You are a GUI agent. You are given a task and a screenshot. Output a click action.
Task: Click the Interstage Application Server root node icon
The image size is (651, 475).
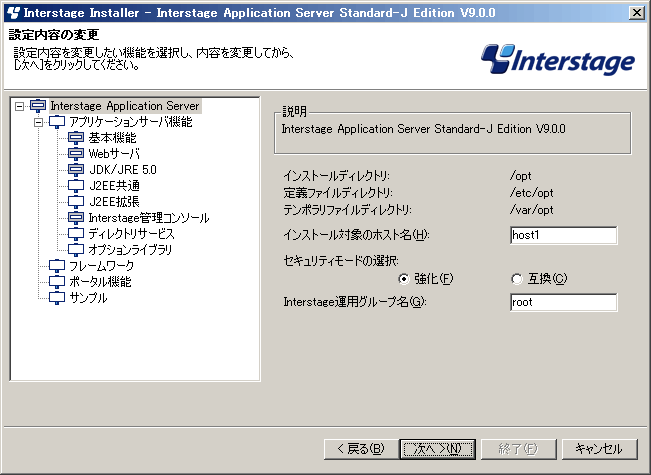point(38,106)
